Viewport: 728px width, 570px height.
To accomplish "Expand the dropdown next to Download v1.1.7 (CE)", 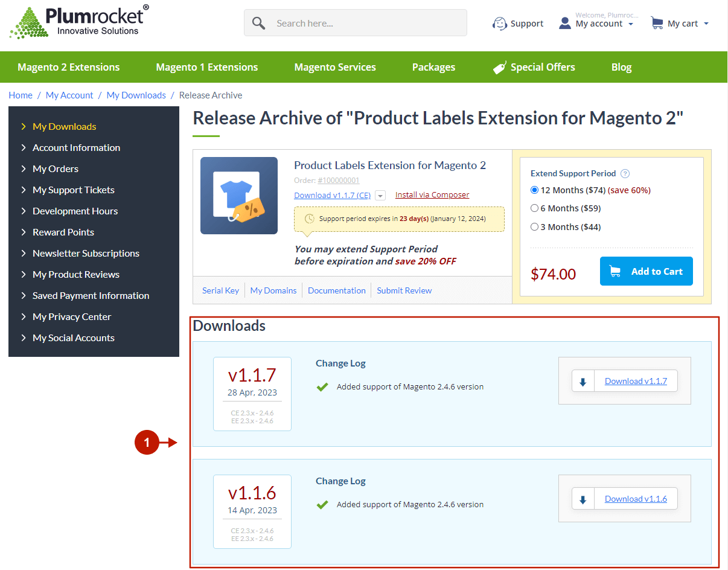I will [x=380, y=196].
